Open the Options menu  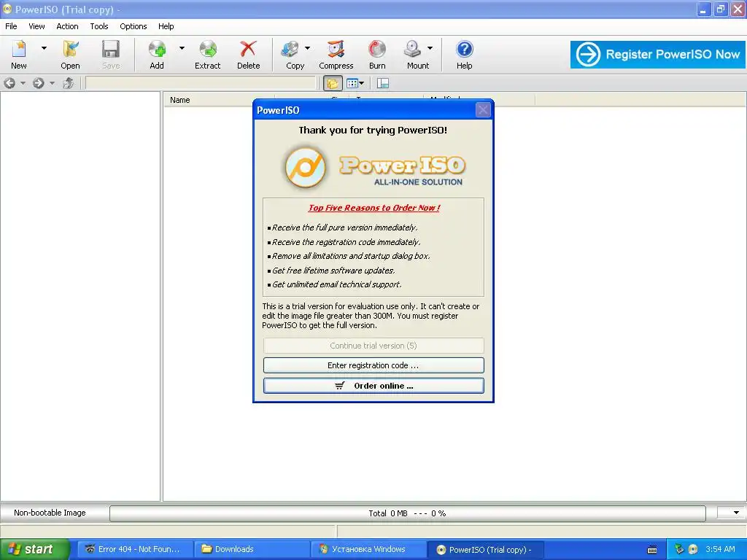133,26
